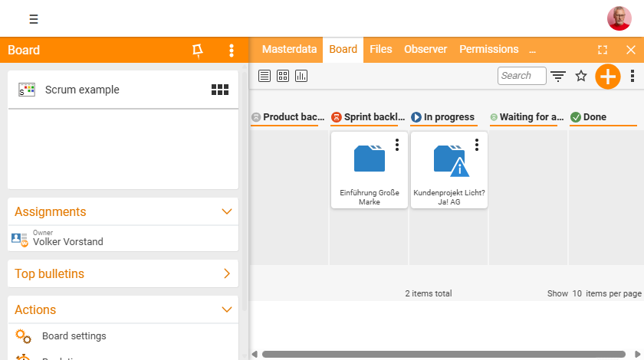Click the 2 items total label
Viewport: 644px width, 360px height.
[x=429, y=293]
